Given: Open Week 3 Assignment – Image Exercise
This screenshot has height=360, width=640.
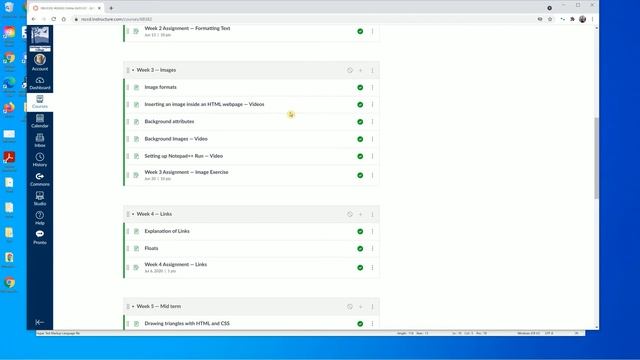Looking at the screenshot, I should click(186, 172).
